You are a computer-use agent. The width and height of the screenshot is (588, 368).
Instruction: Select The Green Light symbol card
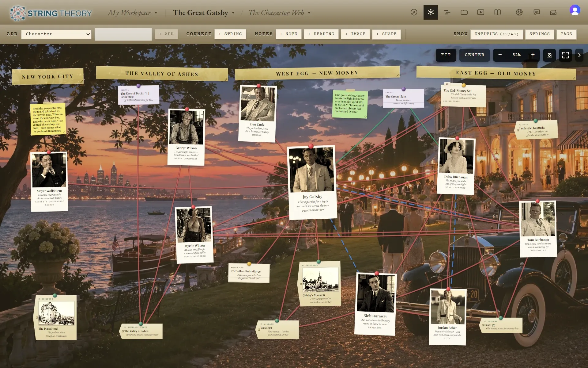(x=403, y=98)
